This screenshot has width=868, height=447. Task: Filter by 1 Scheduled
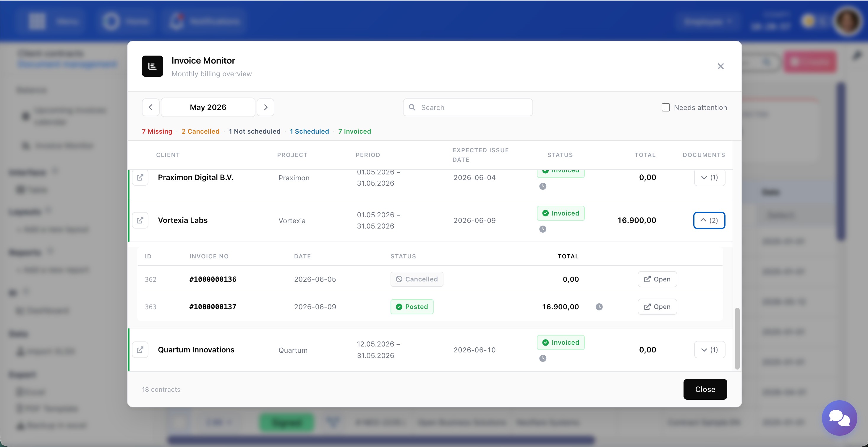coord(309,131)
